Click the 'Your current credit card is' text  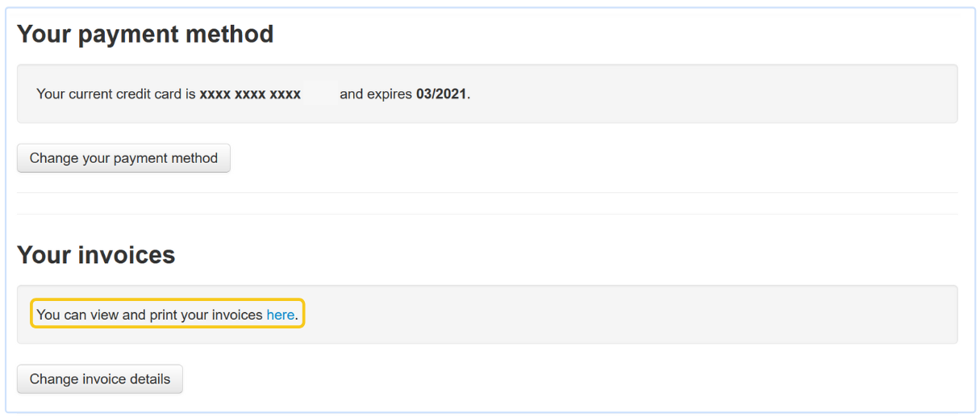(x=115, y=94)
